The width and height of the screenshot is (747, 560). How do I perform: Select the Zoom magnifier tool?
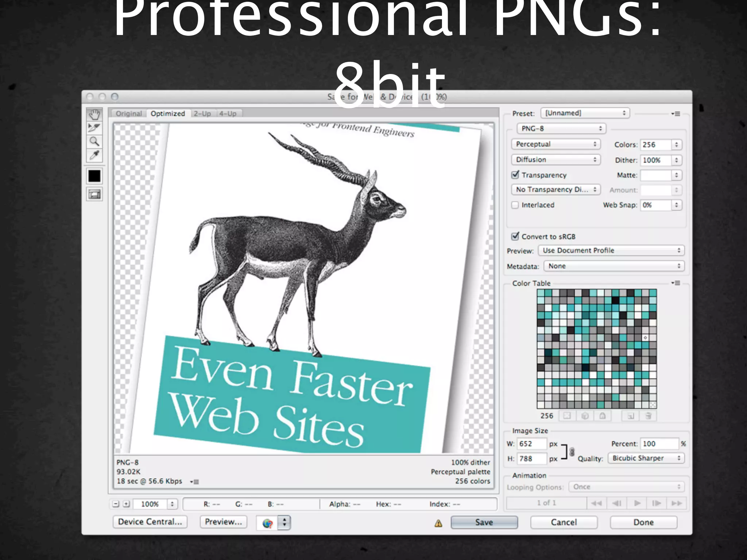[x=94, y=141]
